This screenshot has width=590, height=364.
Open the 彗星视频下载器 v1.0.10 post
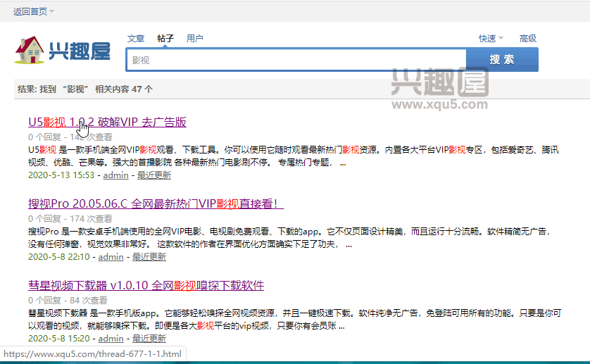pyautogui.click(x=146, y=285)
